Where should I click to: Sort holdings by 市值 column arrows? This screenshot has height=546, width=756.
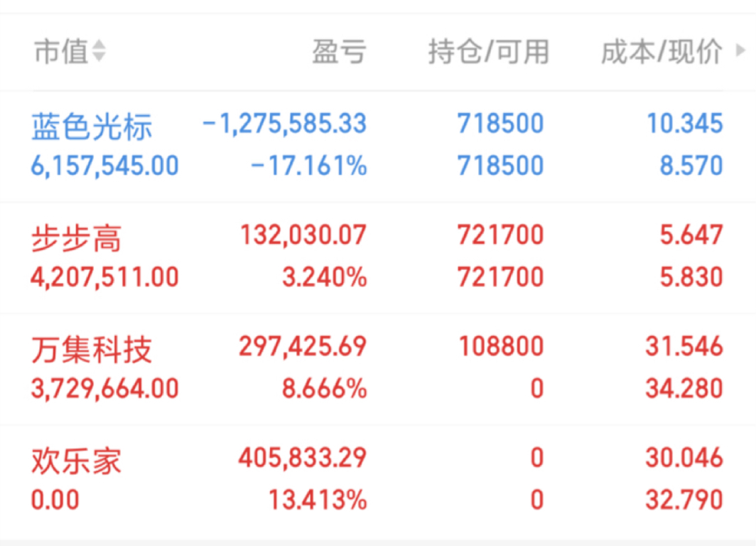pos(99,51)
